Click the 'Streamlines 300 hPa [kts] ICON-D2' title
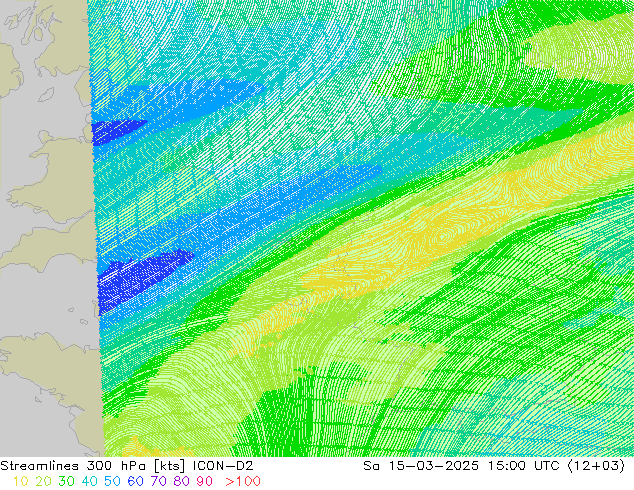This screenshot has width=634, height=490. point(127,466)
